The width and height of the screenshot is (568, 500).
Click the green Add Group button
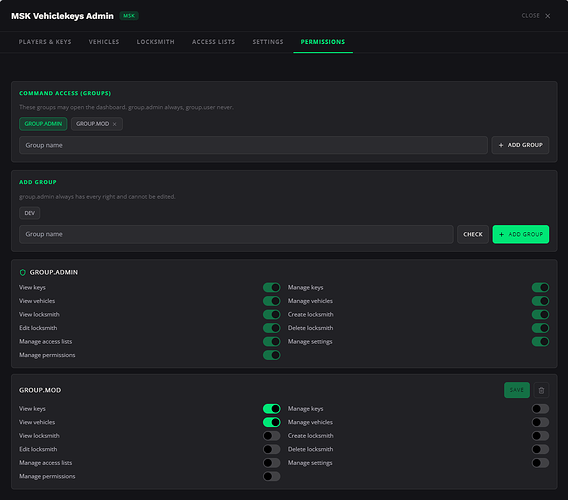[521, 234]
